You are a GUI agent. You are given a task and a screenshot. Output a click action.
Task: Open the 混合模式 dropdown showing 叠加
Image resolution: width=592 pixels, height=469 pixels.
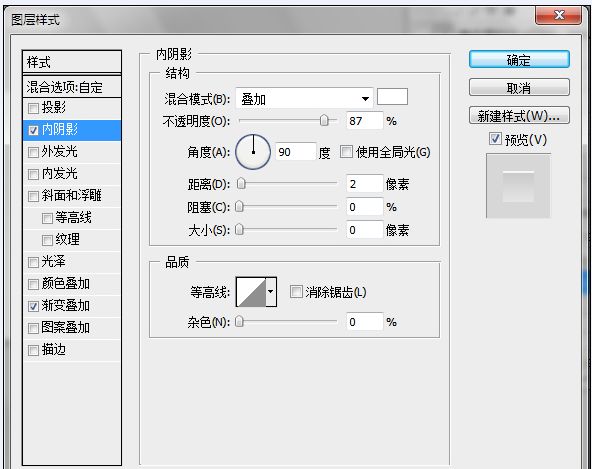[304, 99]
